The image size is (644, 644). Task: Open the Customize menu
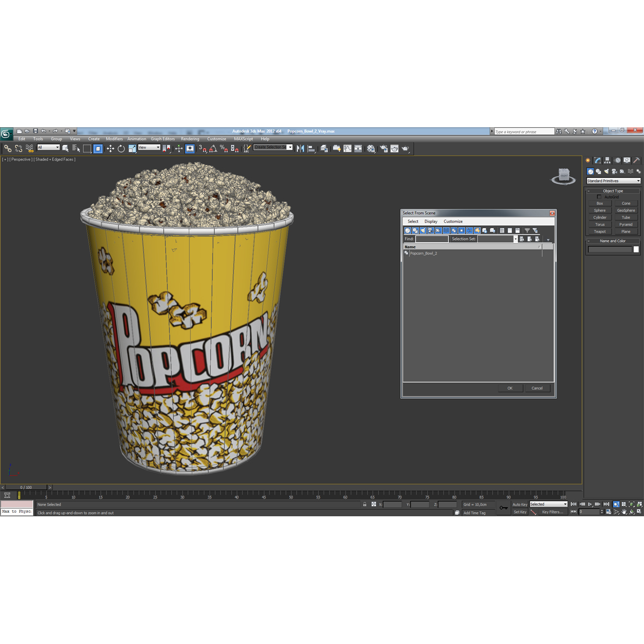point(217,138)
